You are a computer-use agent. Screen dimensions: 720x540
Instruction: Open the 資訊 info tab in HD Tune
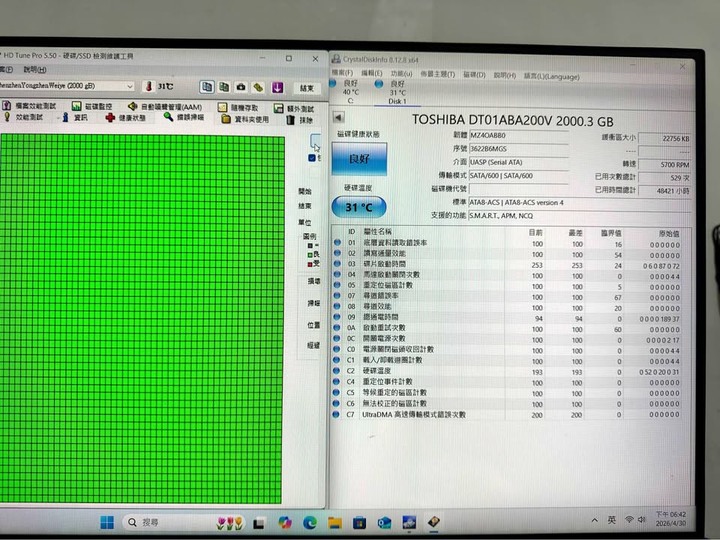[74, 118]
